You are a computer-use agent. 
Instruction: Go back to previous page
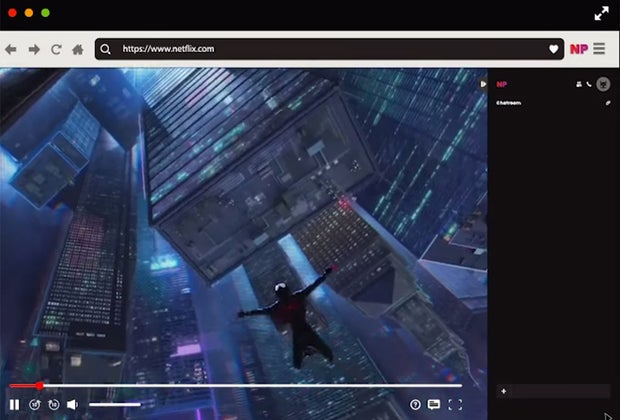(11, 49)
